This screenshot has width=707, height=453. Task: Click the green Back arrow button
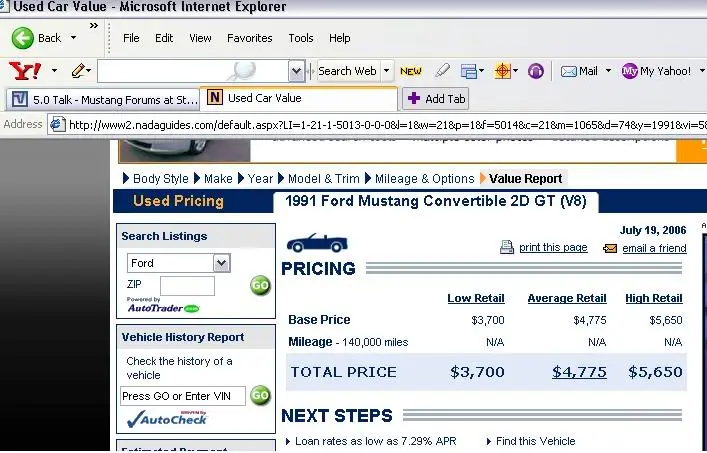23,38
